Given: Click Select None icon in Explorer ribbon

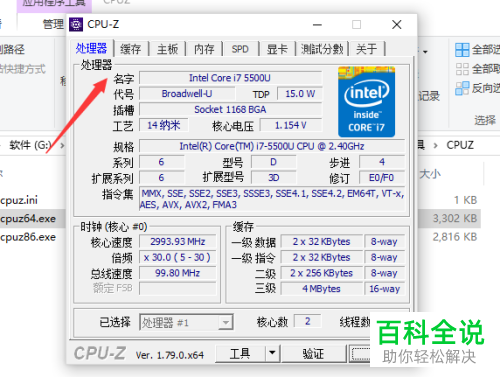Looking at the screenshot, I should pyautogui.click(x=462, y=69).
